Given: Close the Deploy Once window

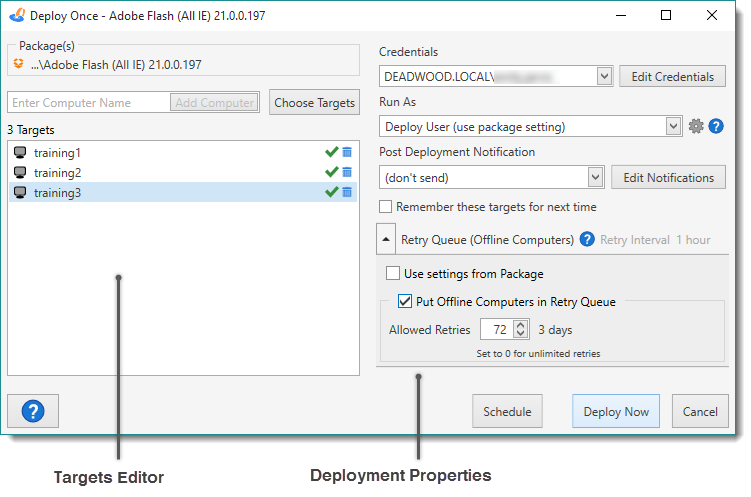Looking at the screenshot, I should [712, 15].
